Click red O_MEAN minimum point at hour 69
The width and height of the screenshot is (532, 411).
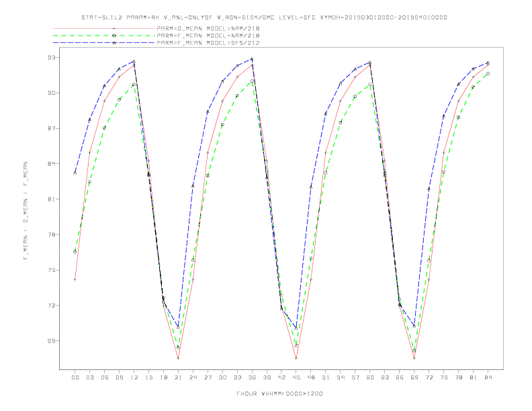pos(414,358)
